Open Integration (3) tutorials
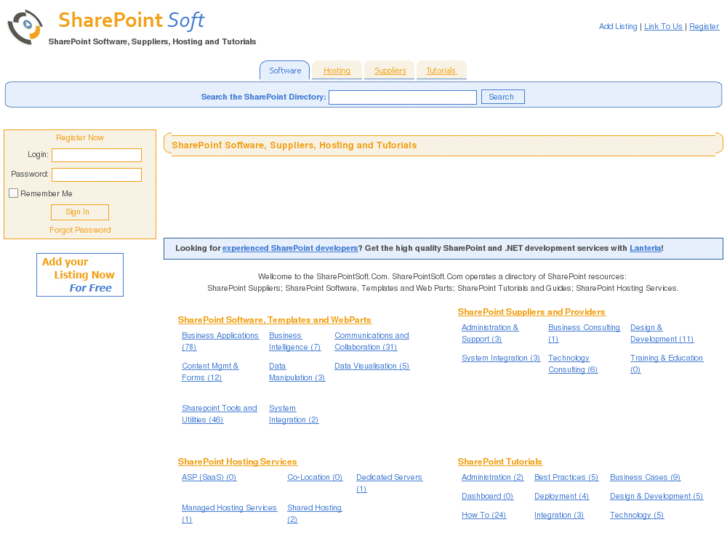Viewport: 727px width, 545px height. [559, 515]
